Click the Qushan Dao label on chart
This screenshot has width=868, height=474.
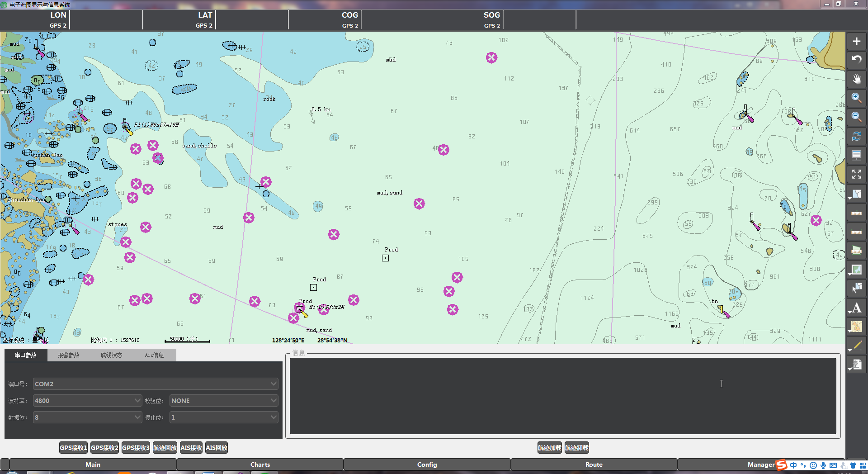coord(47,155)
